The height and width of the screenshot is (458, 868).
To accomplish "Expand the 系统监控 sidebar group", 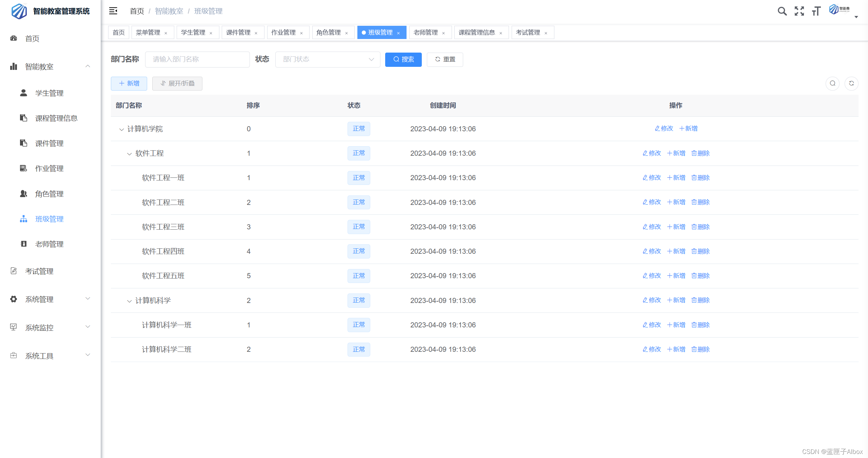I will (x=88, y=327).
